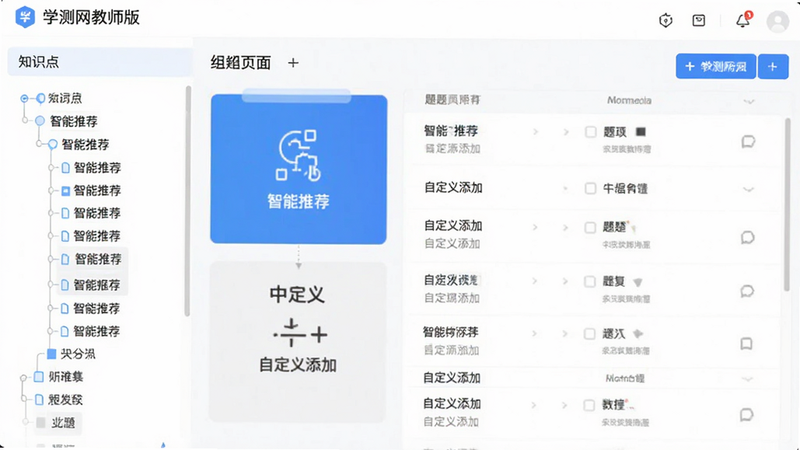Click the gray triangle icon beside 题复
The width and height of the screenshot is (800, 450).
(x=638, y=282)
